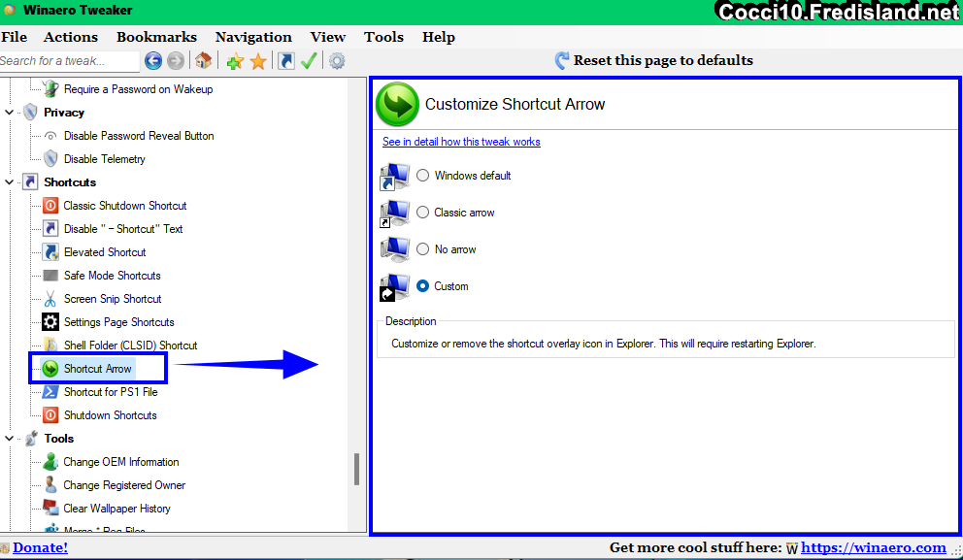Select the Windows default radio button

coord(422,176)
